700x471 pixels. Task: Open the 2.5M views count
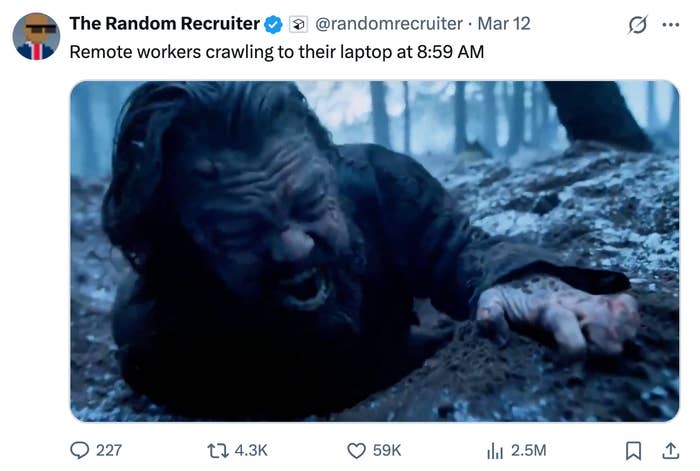528,450
